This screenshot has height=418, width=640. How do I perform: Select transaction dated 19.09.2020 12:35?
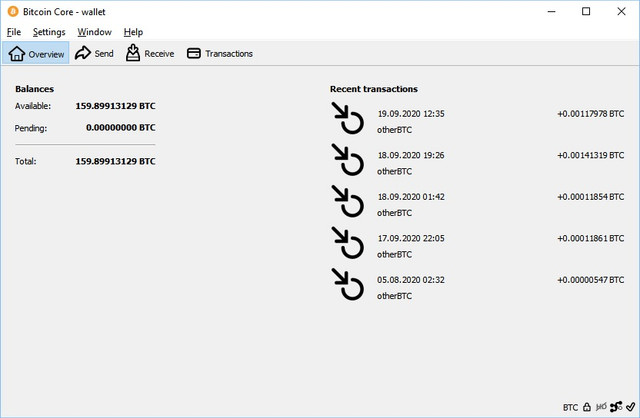(x=478, y=122)
